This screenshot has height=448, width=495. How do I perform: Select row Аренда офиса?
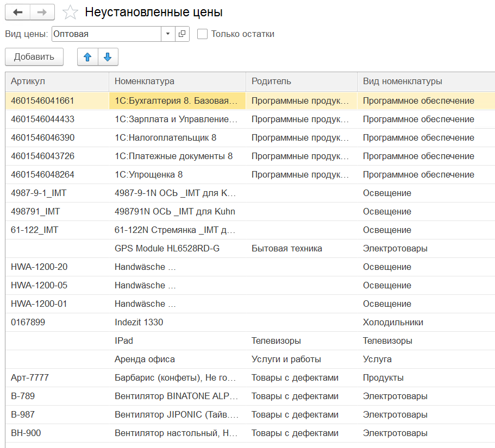pyautogui.click(x=177, y=359)
